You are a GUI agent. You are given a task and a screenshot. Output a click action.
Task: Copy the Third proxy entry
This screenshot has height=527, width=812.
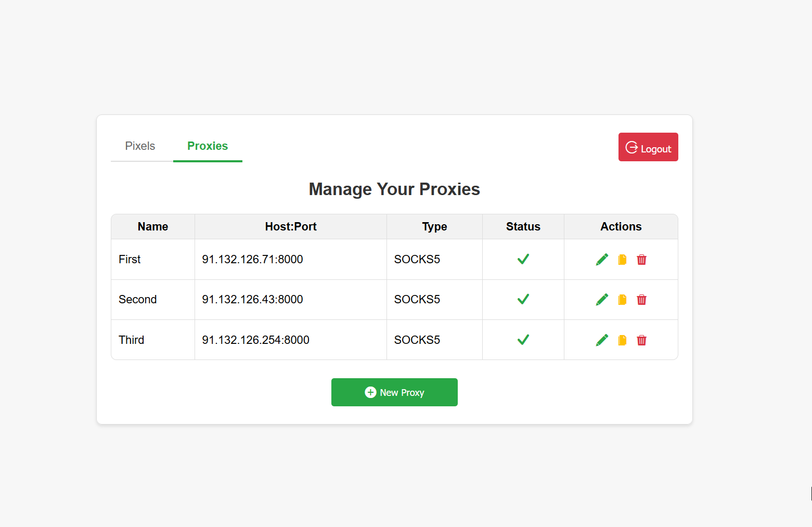tap(622, 340)
